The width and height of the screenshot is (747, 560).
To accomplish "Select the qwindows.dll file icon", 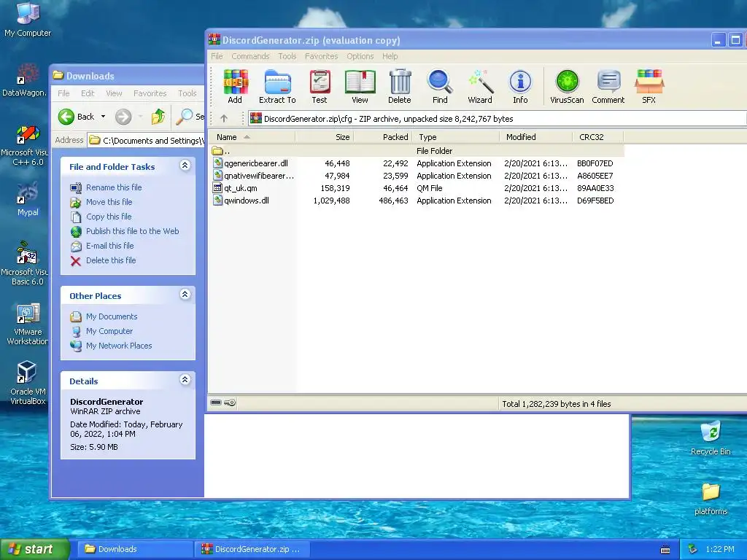I will (x=217, y=201).
